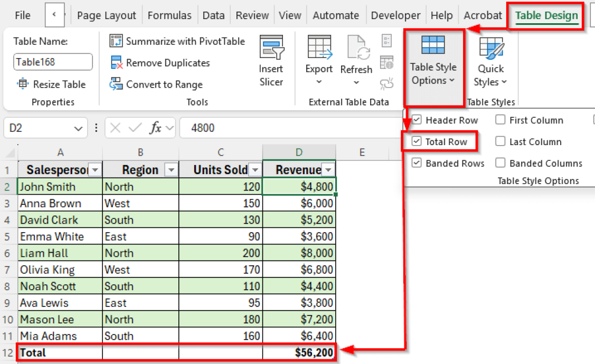Switch to the Formulas tab

169,16
